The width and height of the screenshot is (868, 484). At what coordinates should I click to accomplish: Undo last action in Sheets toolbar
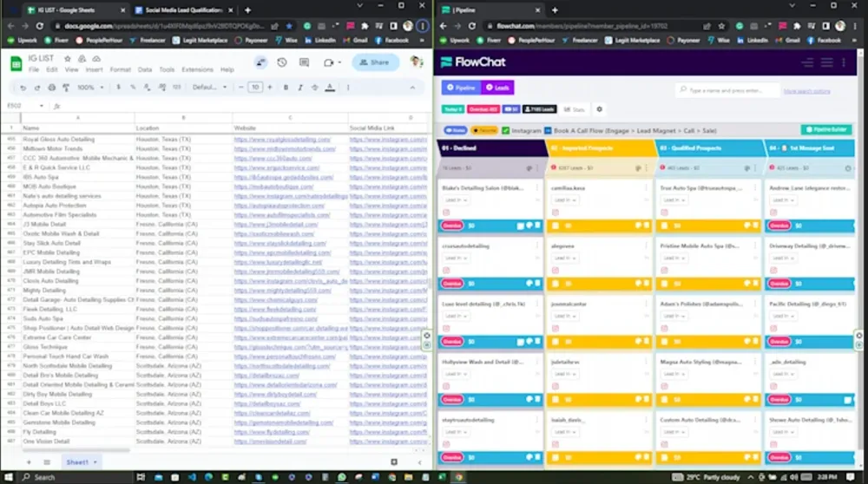pos(23,88)
